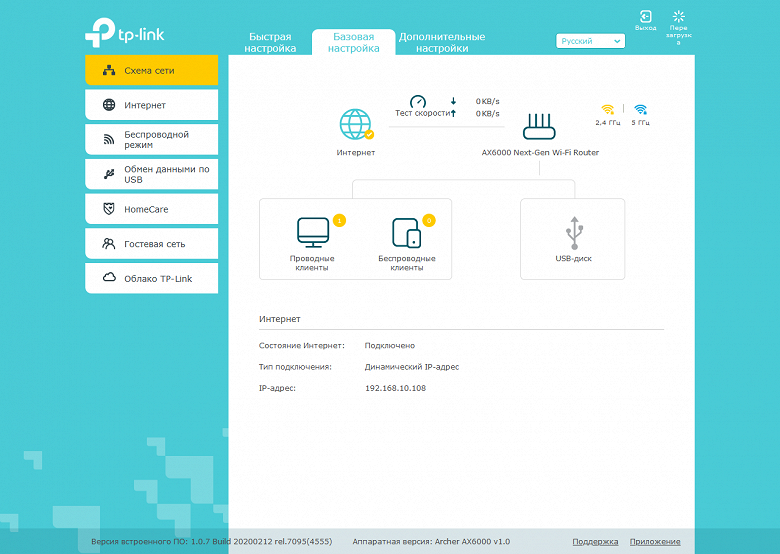Click the wireless signal sidebar icon

point(109,140)
